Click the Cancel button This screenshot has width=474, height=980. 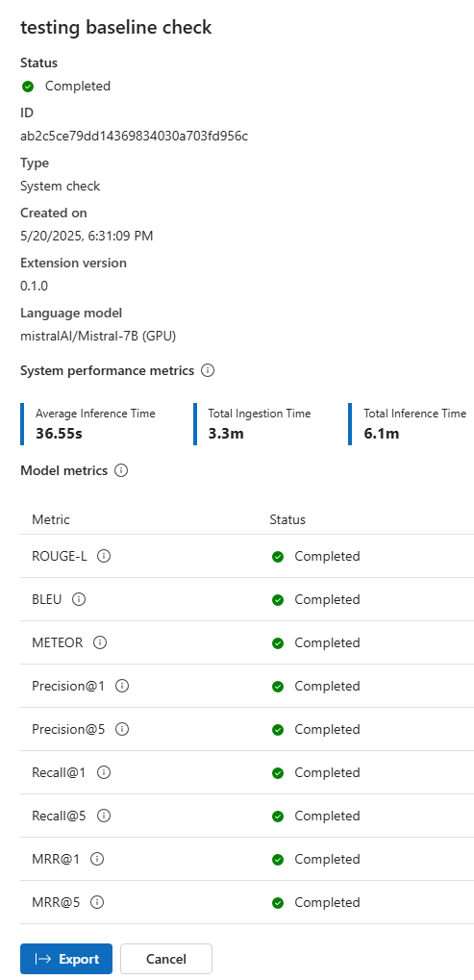pos(166,959)
